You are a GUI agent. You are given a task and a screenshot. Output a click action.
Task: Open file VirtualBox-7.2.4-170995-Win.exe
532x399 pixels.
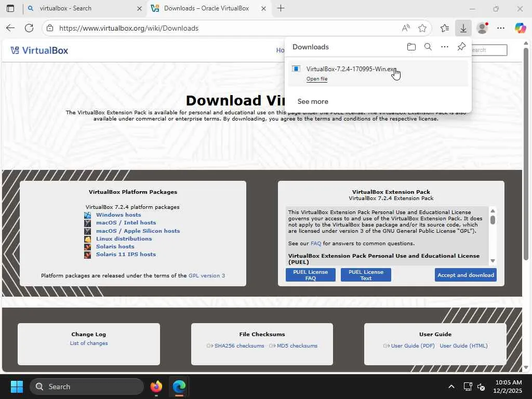pos(317,79)
